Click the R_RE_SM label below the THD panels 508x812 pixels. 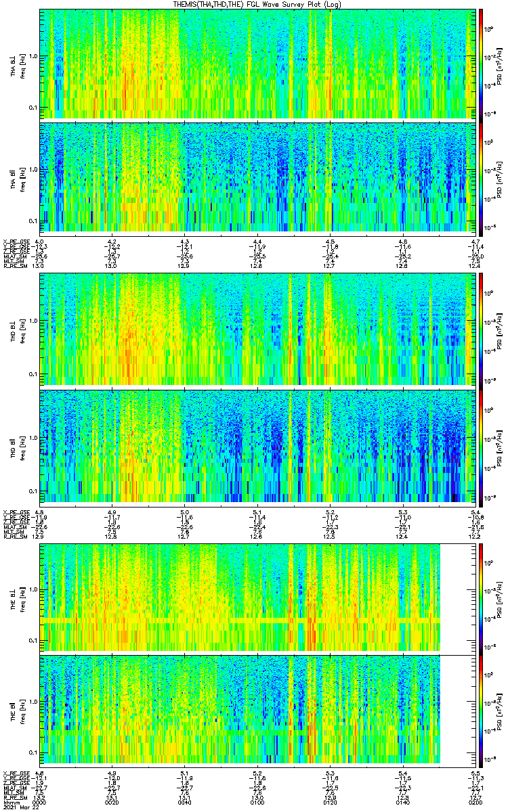pos(15,536)
